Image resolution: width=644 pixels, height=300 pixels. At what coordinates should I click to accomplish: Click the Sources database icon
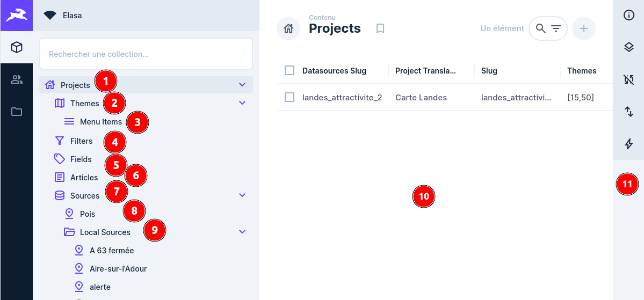(x=60, y=195)
